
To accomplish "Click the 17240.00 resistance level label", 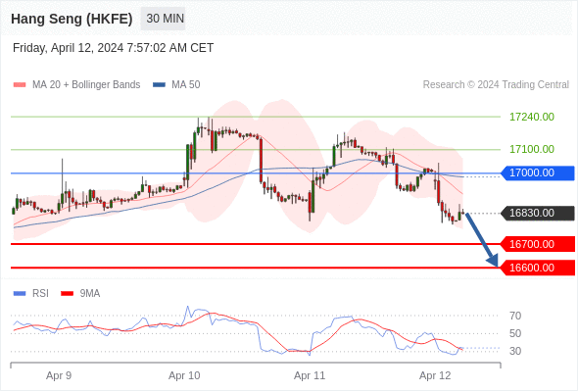I will [x=532, y=117].
